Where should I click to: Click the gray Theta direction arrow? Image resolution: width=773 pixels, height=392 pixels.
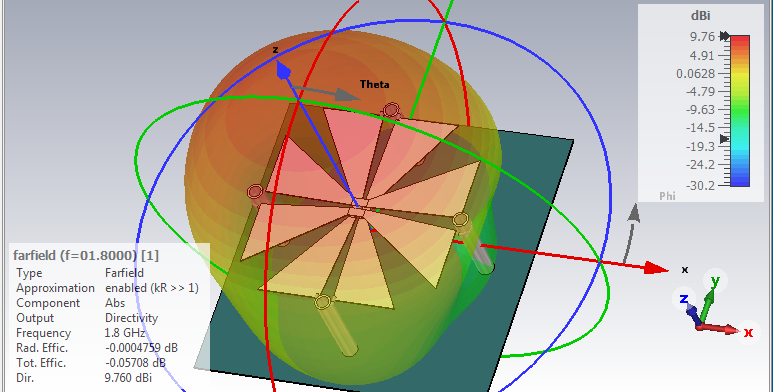[325, 92]
